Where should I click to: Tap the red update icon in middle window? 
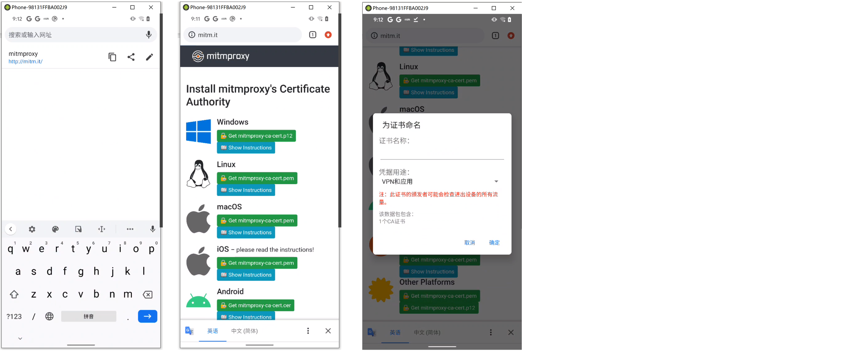tap(328, 35)
